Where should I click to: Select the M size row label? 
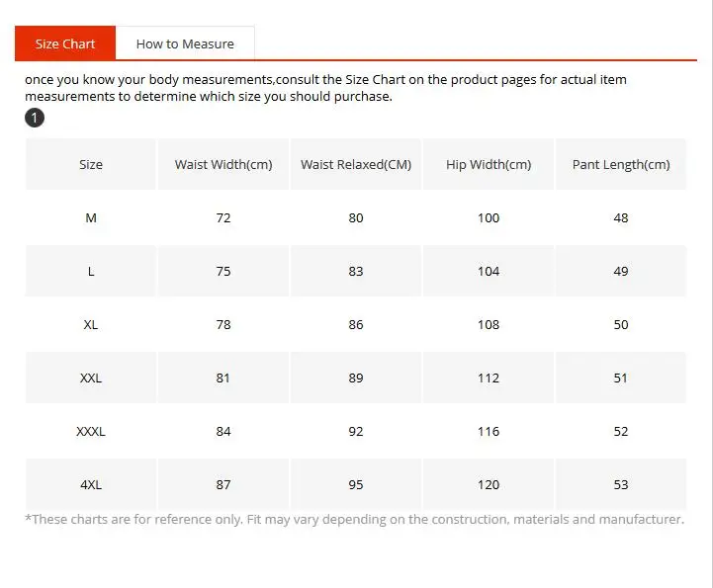click(91, 217)
